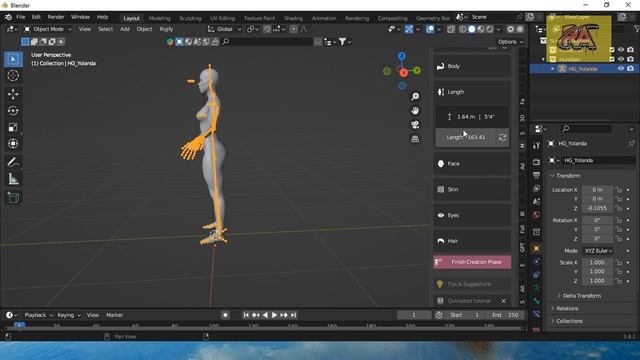
Task: Toggle show overlays
Action: [430, 29]
